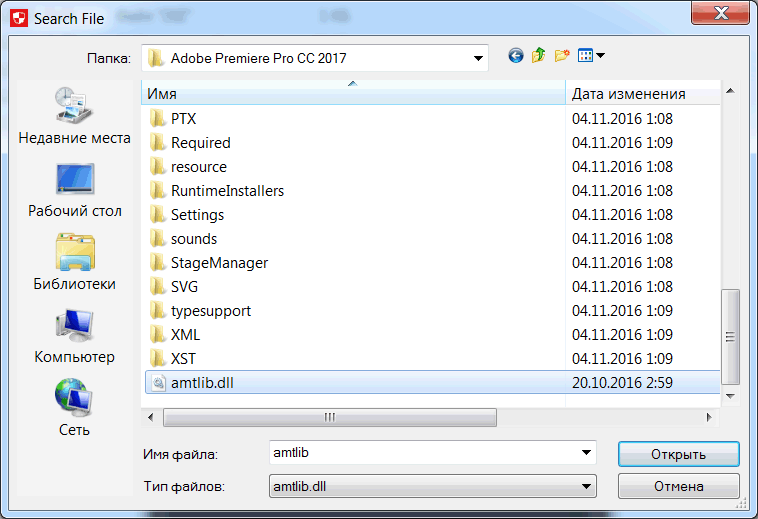
Task: Click the Settings folder name
Action: coord(197,215)
